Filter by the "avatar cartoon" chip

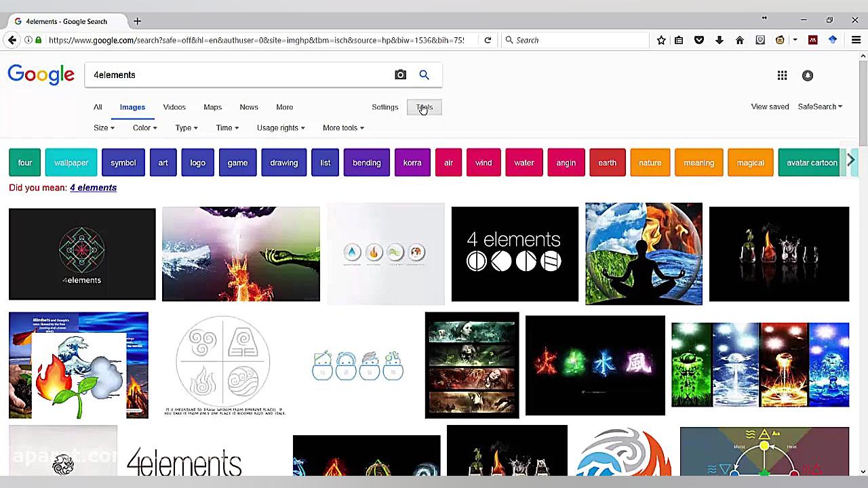point(812,163)
